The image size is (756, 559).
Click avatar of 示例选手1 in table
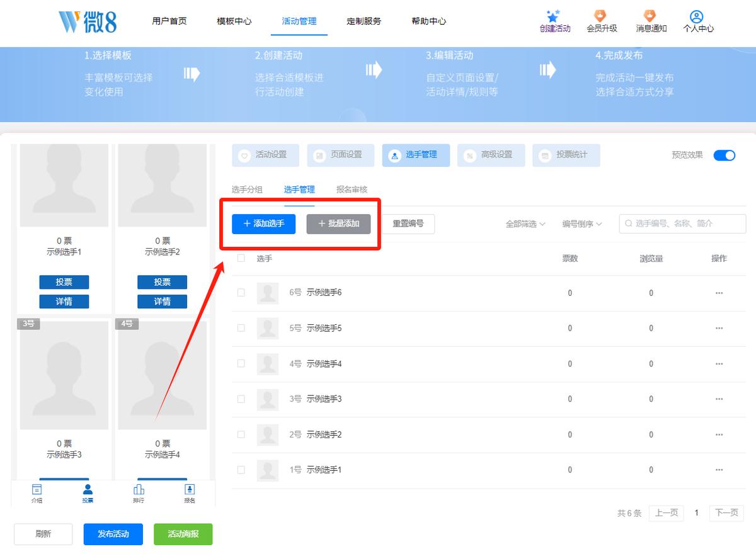pyautogui.click(x=268, y=470)
